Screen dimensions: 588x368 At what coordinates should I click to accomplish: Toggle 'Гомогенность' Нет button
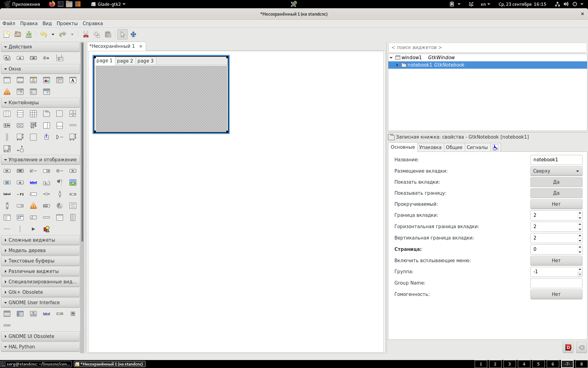556,294
